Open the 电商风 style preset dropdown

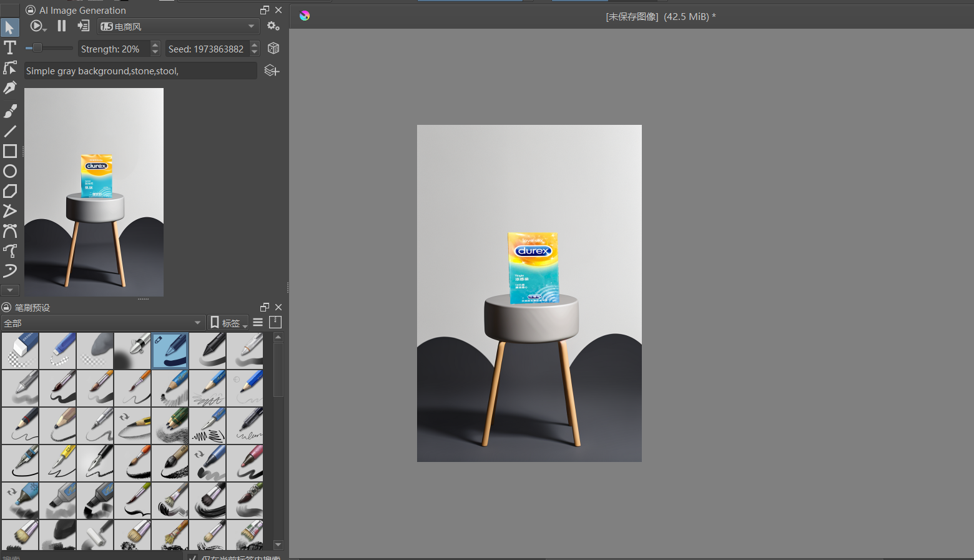(178, 26)
